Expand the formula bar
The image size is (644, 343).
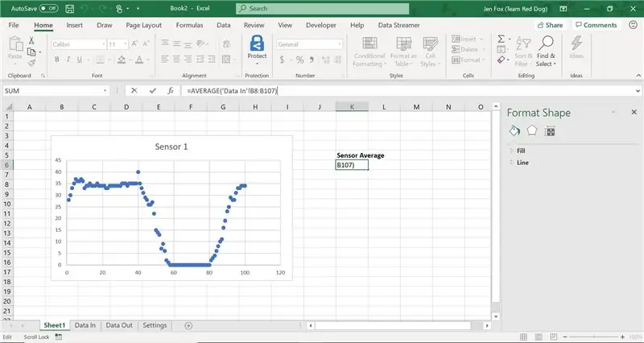pyautogui.click(x=638, y=91)
